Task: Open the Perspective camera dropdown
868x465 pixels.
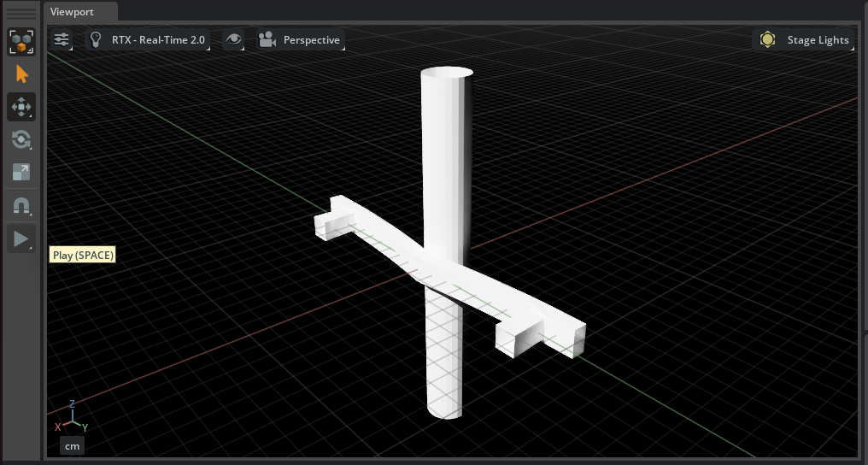Action: tap(301, 40)
